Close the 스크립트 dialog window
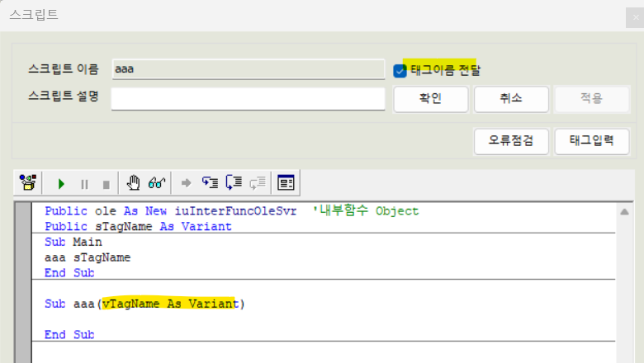 pyautogui.click(x=636, y=17)
